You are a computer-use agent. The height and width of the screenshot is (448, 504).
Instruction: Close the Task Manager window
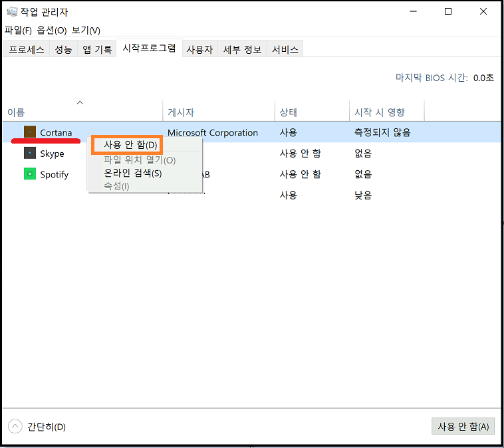(x=483, y=11)
